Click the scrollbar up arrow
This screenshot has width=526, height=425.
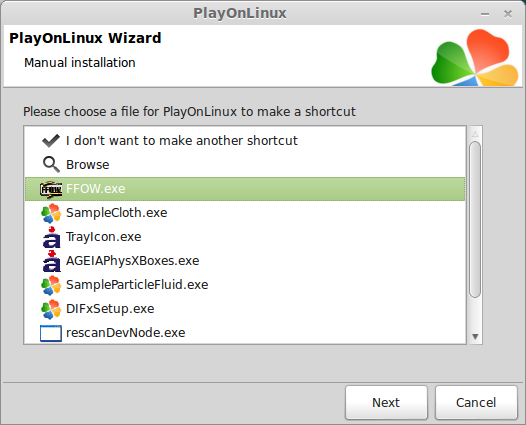[475, 134]
